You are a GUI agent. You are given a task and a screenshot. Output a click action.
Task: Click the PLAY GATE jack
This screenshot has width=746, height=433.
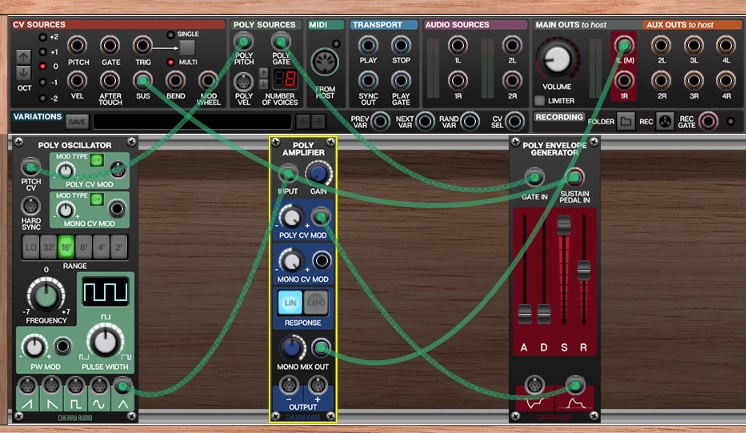pyautogui.click(x=401, y=80)
